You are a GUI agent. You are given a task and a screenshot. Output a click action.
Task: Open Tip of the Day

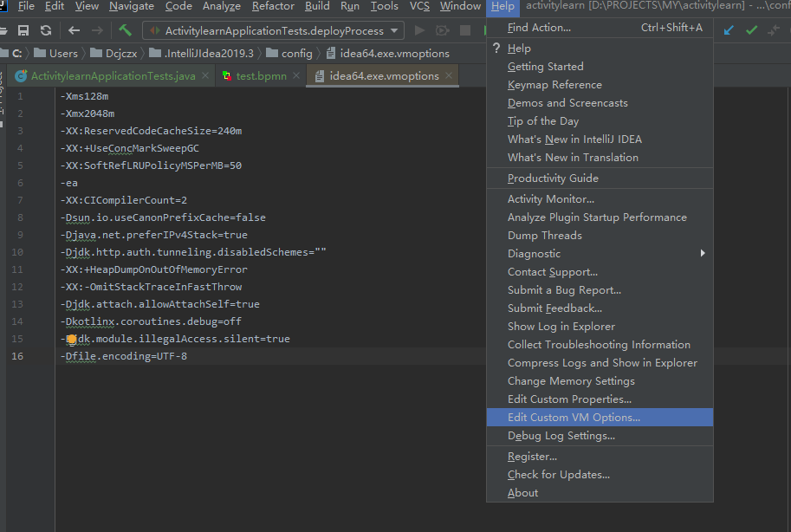click(600, 121)
